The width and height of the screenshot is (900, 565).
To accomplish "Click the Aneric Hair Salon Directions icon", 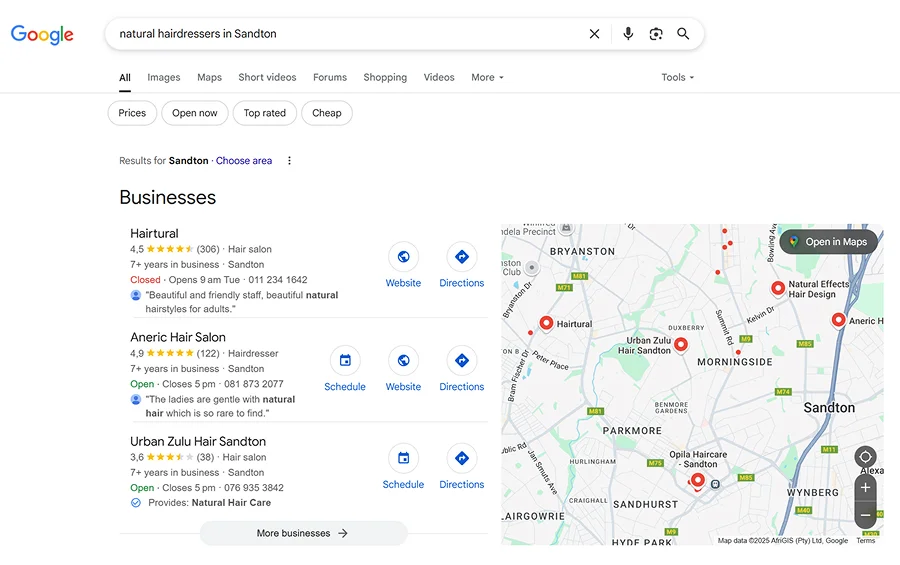I will [461, 361].
